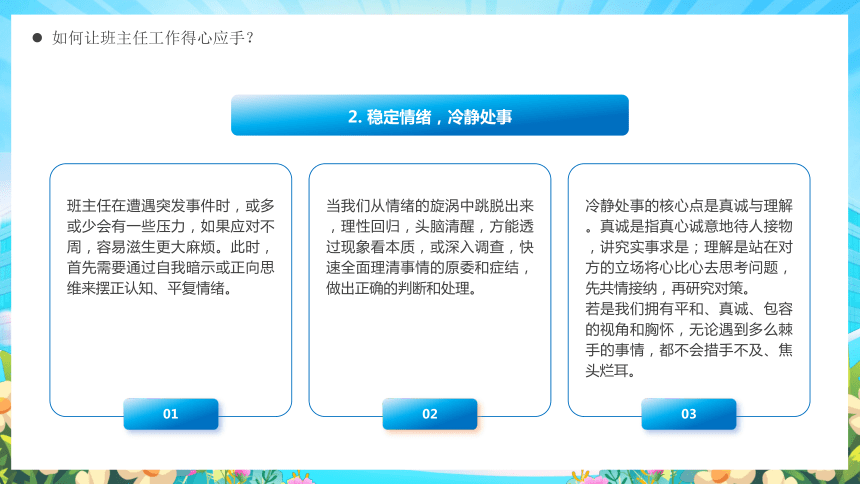This screenshot has height=484, width=860.
Task: Click the black bullet before the heading
Action: 37,38
